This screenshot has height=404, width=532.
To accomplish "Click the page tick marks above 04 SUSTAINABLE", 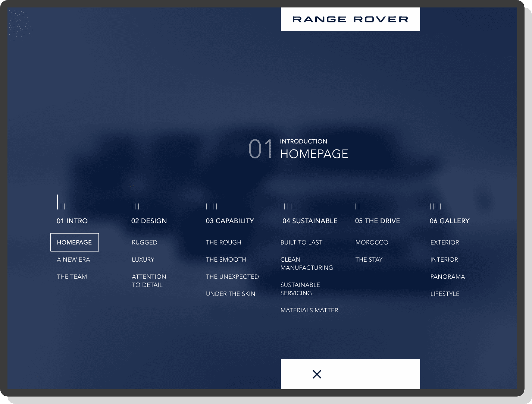I will 286,206.
